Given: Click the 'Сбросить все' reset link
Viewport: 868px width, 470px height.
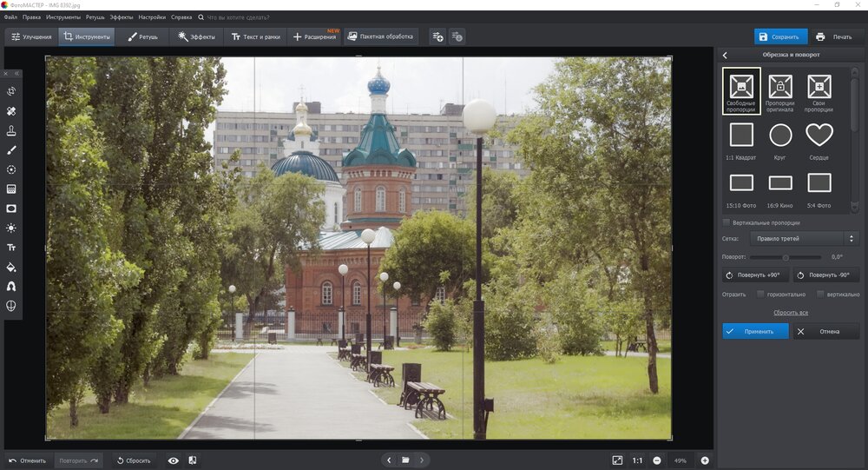Looking at the screenshot, I should [791, 312].
